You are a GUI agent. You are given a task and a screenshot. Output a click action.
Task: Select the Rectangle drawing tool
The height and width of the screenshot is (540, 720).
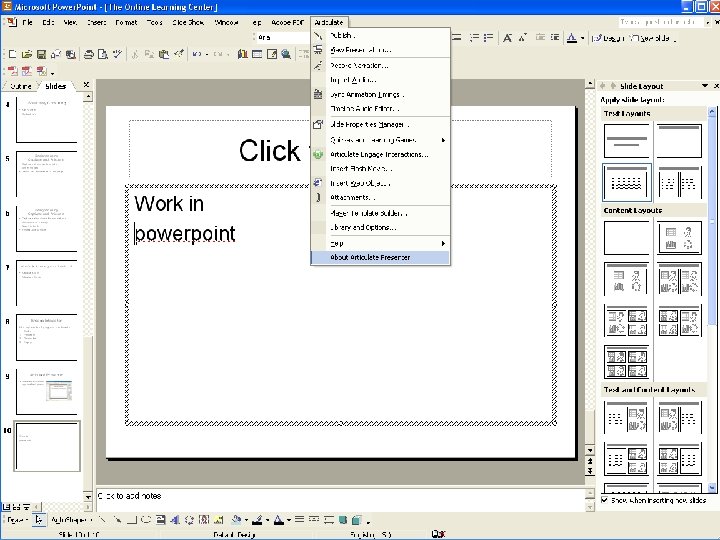[x=132, y=520]
